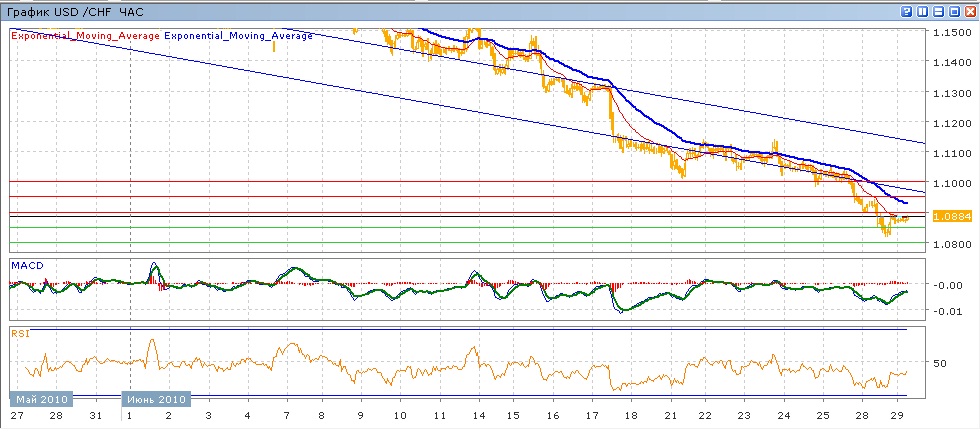Click the RSI indicator panel label

coord(19,334)
